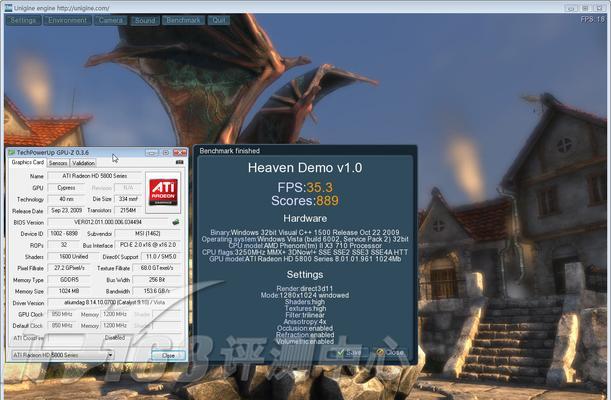Click the Technology field 40 nm

[66, 199]
